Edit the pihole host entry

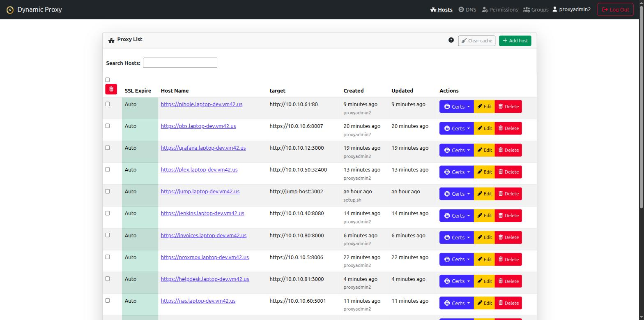pyautogui.click(x=485, y=107)
